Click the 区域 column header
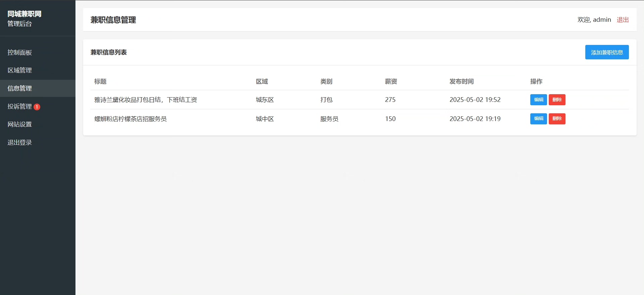 coord(262,81)
